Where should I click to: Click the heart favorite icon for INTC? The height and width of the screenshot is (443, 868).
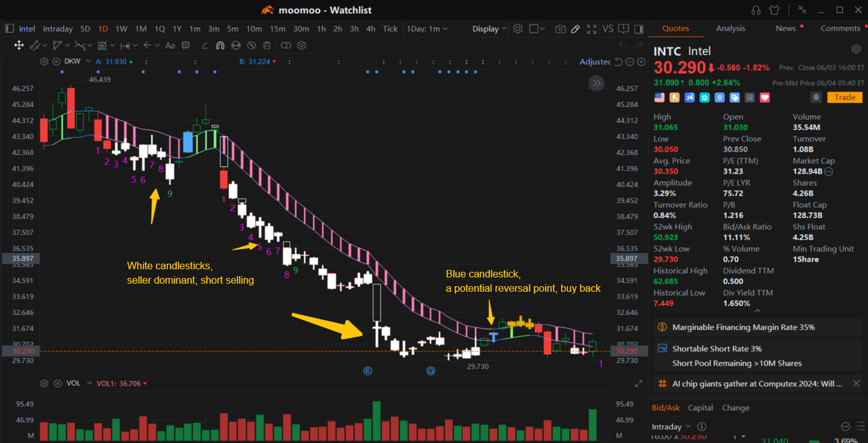(765, 98)
